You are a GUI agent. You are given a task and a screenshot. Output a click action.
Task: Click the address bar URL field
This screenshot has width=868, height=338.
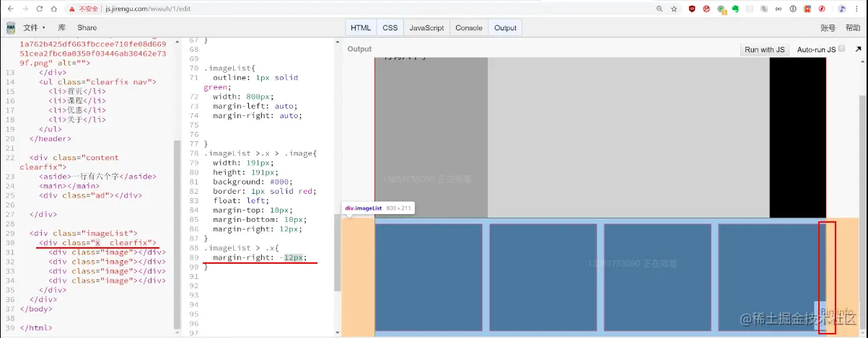point(361,9)
